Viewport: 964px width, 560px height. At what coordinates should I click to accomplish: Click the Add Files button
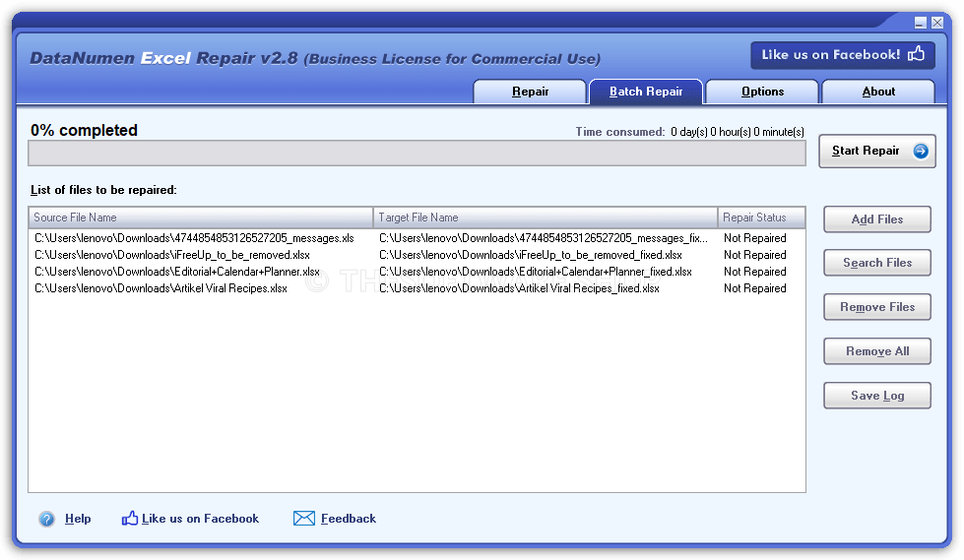pos(877,219)
